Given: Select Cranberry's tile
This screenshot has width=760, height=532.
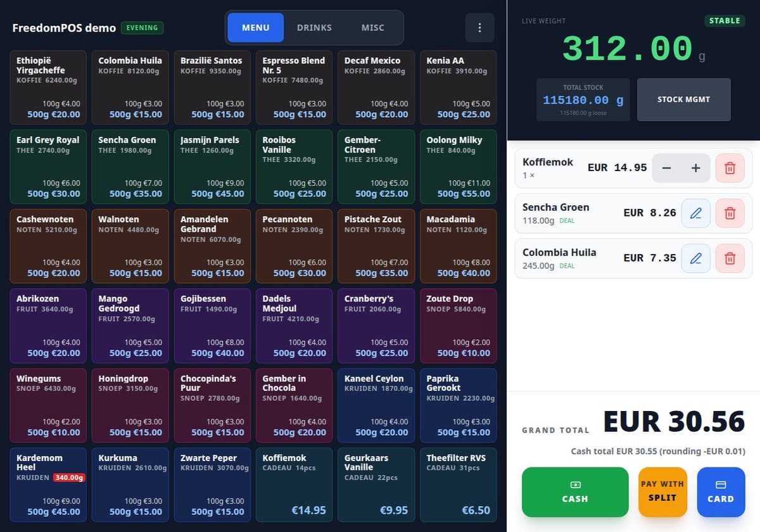Looking at the screenshot, I should 376,326.
